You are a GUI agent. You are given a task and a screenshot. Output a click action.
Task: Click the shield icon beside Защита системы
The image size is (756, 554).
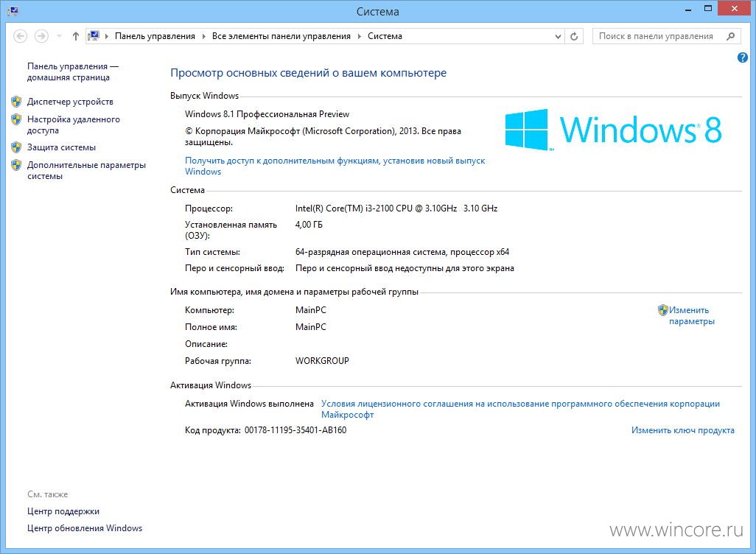point(16,147)
